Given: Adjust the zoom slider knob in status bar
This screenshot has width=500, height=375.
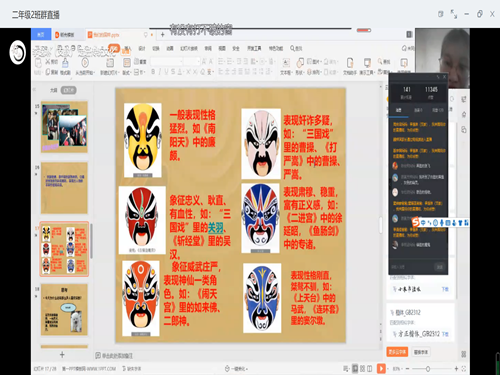Looking at the screenshot, I should (428, 369).
